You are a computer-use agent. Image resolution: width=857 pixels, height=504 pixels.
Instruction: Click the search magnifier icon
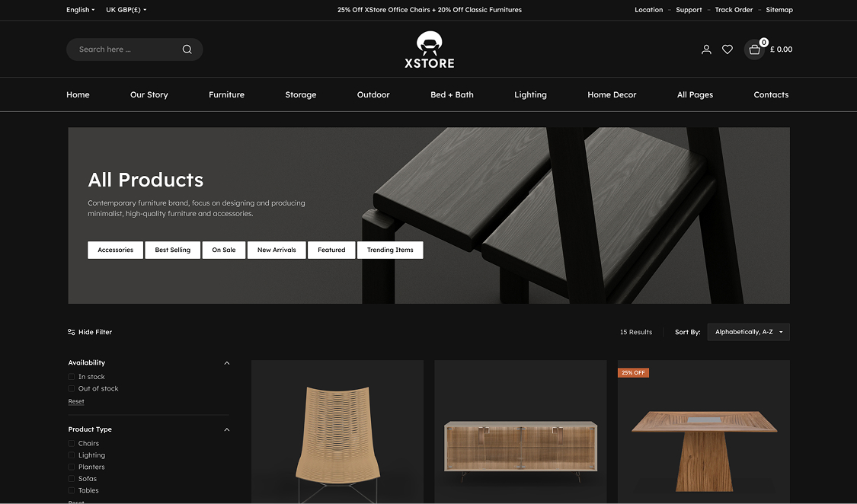187,49
